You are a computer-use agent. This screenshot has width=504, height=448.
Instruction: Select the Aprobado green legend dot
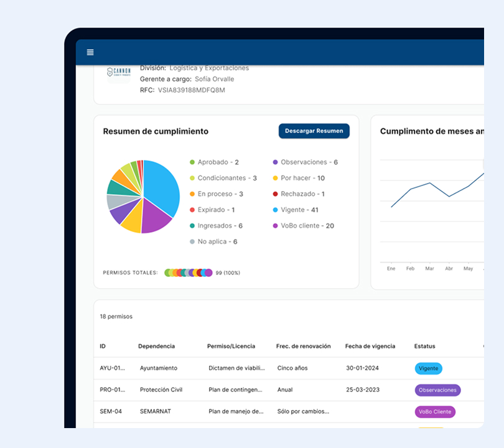click(192, 162)
